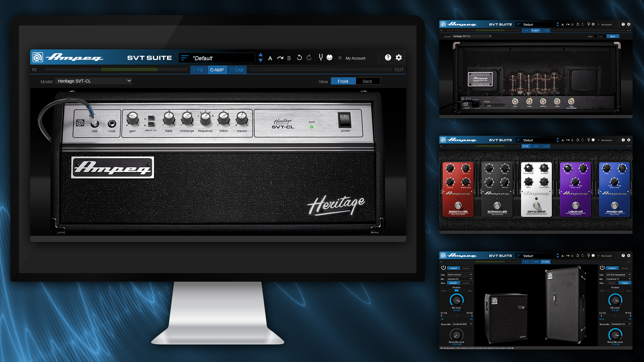
Task: Select the AMP tab in the main window
Action: click(217, 70)
